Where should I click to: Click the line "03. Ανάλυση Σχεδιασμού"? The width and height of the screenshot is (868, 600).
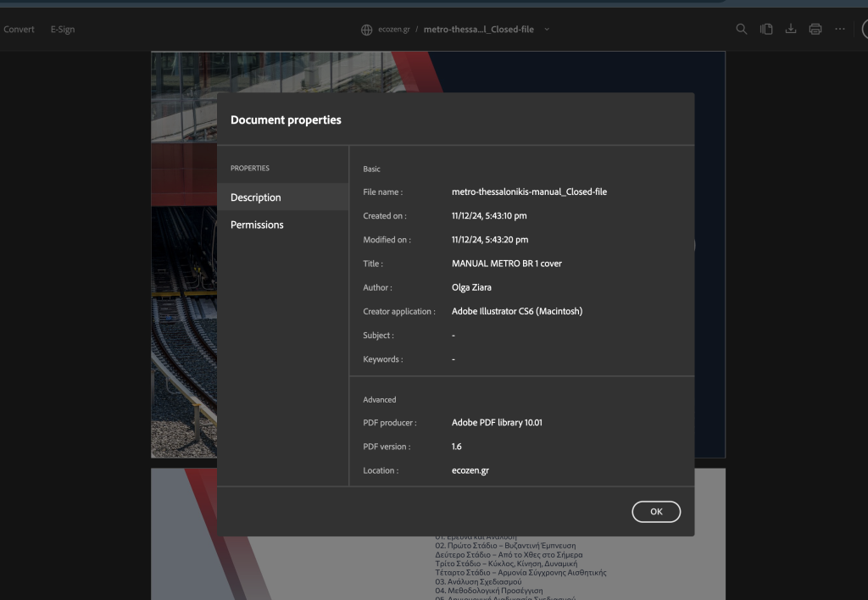click(478, 581)
